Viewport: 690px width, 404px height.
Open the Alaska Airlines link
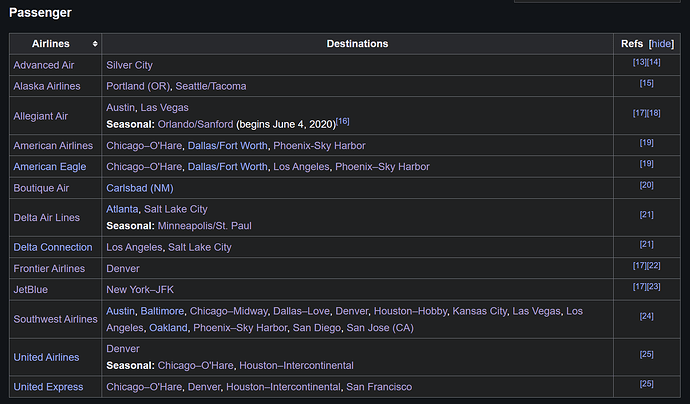tap(47, 86)
